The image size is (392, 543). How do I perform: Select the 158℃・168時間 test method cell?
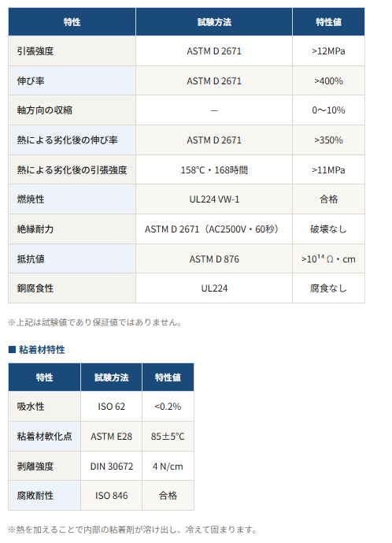[x=214, y=169]
